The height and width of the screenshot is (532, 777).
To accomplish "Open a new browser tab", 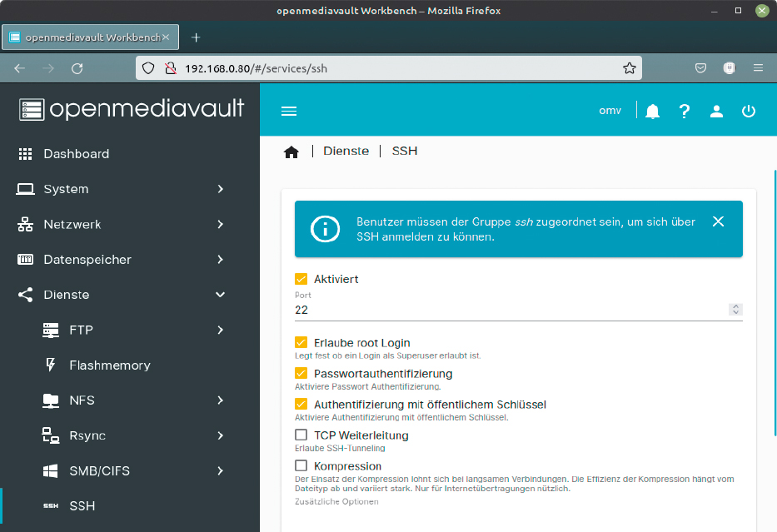I will tap(196, 37).
